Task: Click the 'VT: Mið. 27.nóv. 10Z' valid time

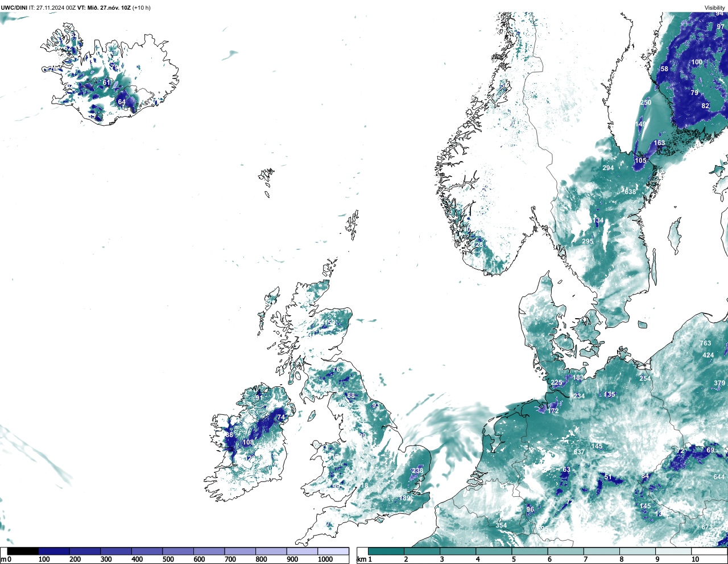Action: (104, 7)
